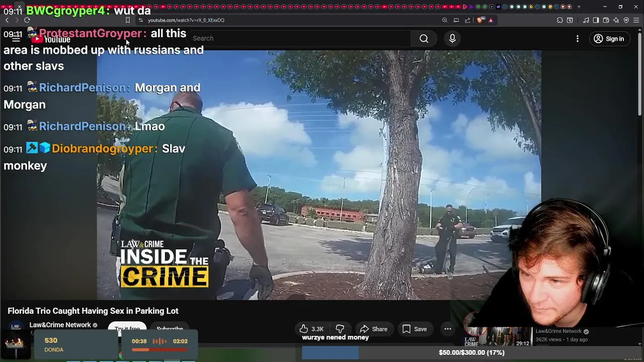Viewport: 644px width, 362px height.
Task: Open Brave Wallet icon
Action: point(606,20)
